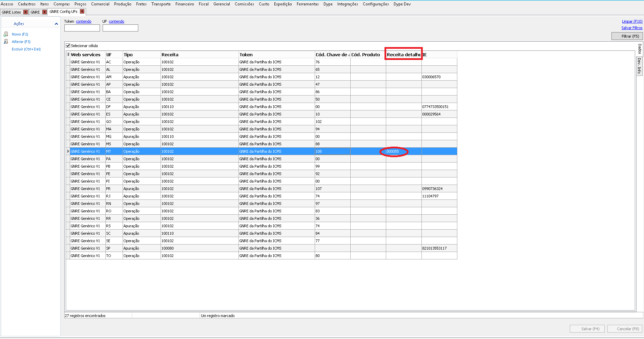Open the Dev. Info side tab
644x339 pixels.
(639, 66)
